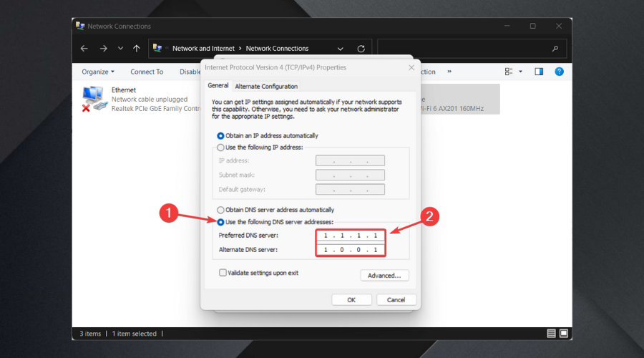Select the Ethernet adapter icon

click(94, 99)
